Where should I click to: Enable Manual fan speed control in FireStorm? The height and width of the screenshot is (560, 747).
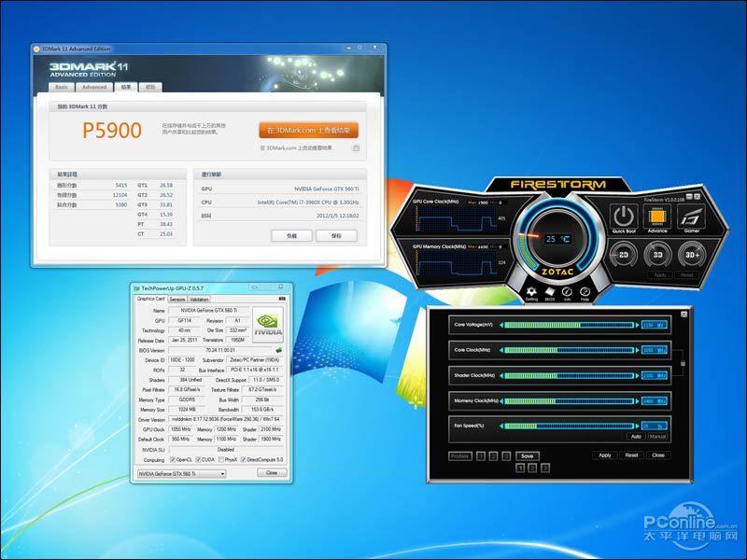coord(659,437)
